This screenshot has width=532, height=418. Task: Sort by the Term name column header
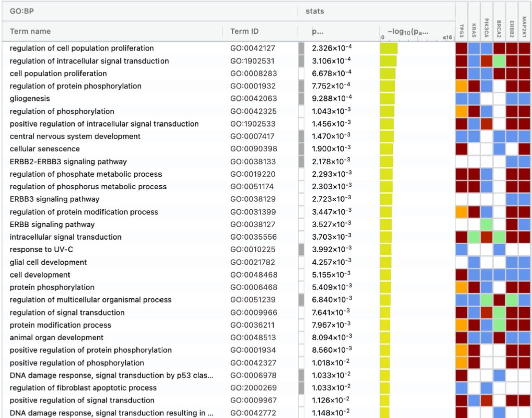coord(30,31)
